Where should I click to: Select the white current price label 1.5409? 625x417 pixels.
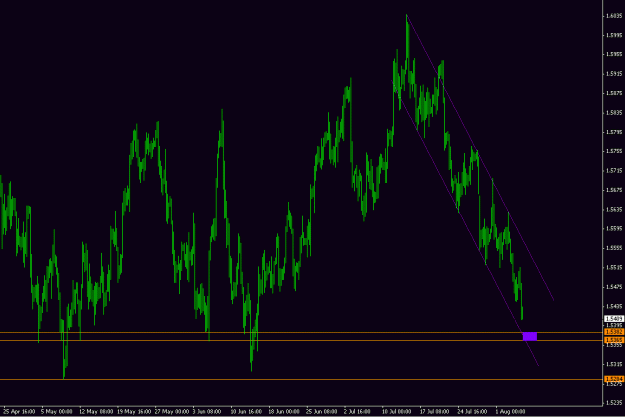(614, 319)
